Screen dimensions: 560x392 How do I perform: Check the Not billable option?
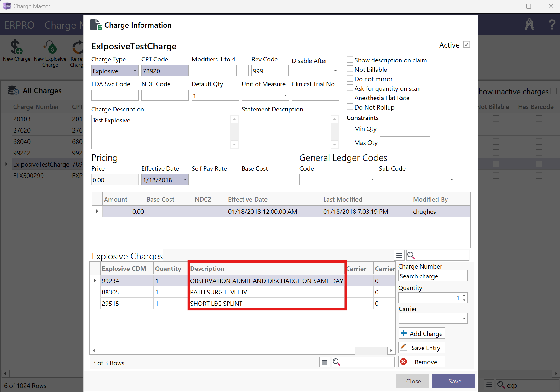point(350,69)
